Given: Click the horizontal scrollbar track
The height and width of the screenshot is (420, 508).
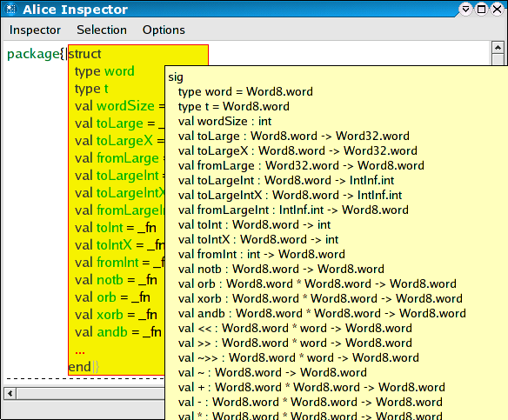Looking at the screenshot, I should tap(90, 393).
